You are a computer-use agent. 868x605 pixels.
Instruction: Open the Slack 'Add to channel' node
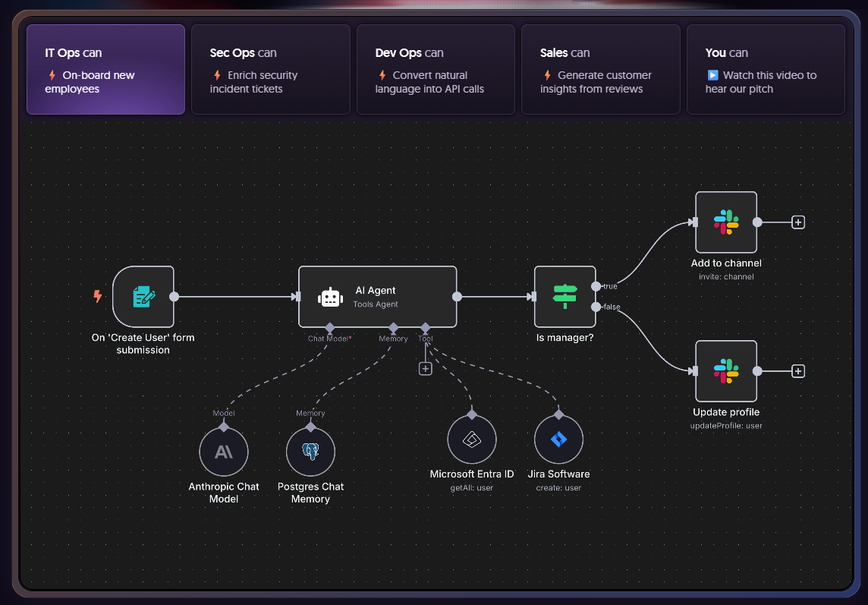(725, 222)
